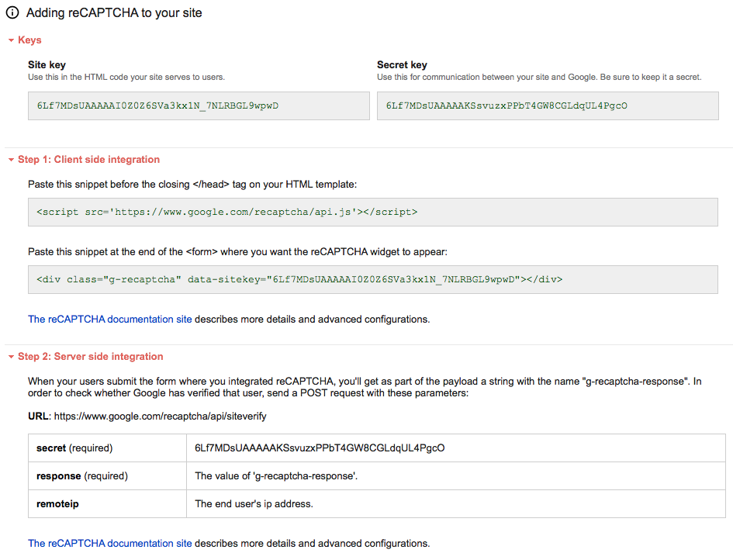This screenshot has height=560, width=733.
Task: Click the info icon beside Adding reCAPTCHA
Action: [x=12, y=12]
